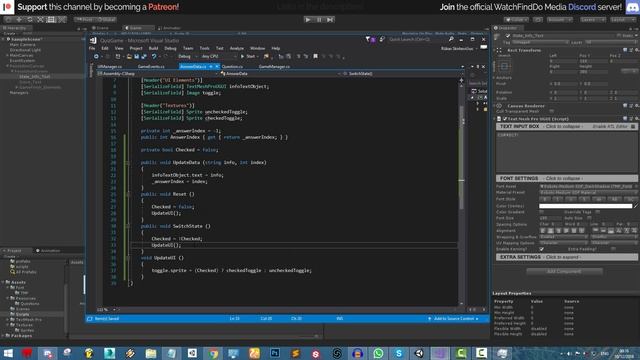Close the AnswerData.cs tab
Viewport: 640px width, 360px height.
point(217,67)
